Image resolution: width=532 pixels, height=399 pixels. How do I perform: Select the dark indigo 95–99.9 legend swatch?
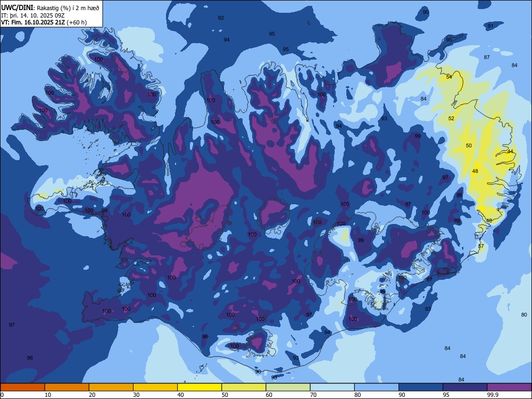(x=465, y=387)
